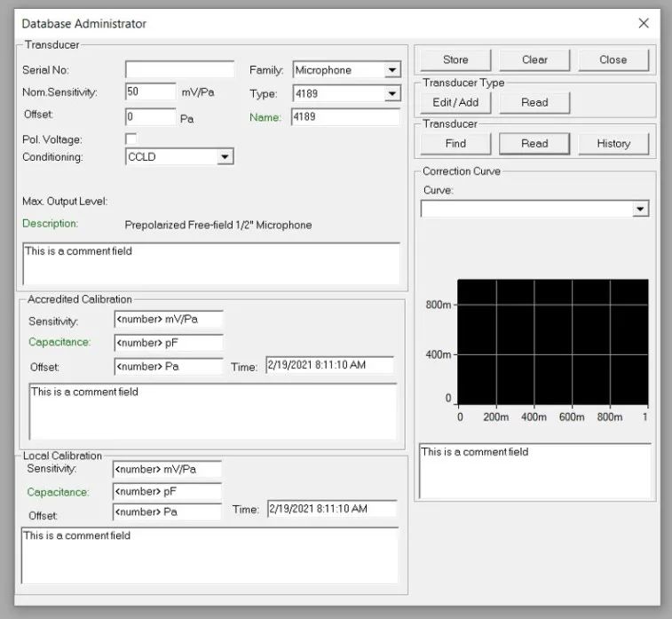Click the Close button next to Clear
Image resolution: width=672 pixels, height=619 pixels.
[613, 60]
